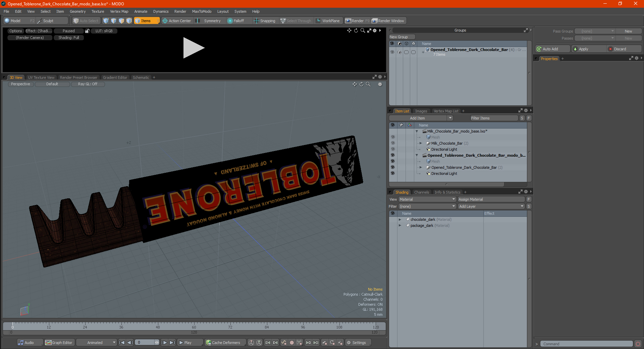Expand Opened_Toblerone_Dark_Chocolate_Bar tree item
Viewport: 644px width, 349px height.
(x=421, y=167)
